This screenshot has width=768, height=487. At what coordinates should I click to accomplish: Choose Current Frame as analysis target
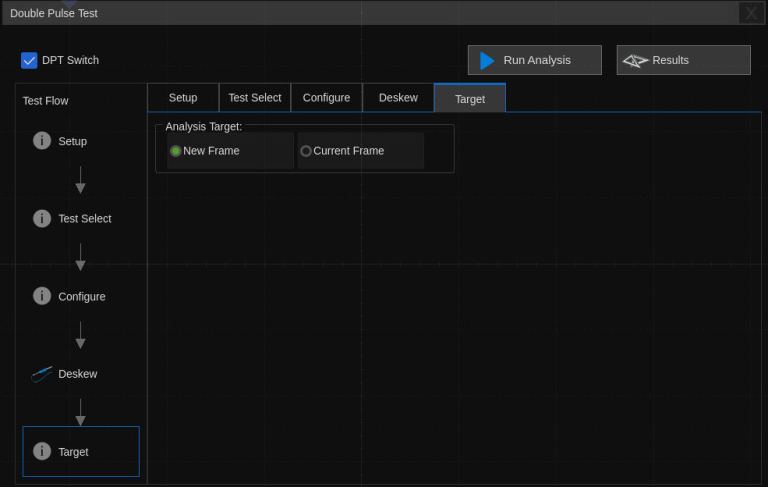306,151
